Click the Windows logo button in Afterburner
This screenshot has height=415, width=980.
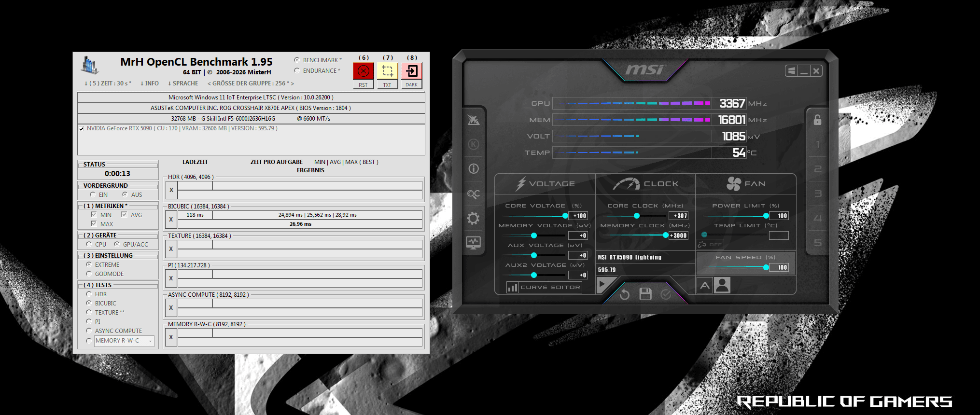click(792, 71)
